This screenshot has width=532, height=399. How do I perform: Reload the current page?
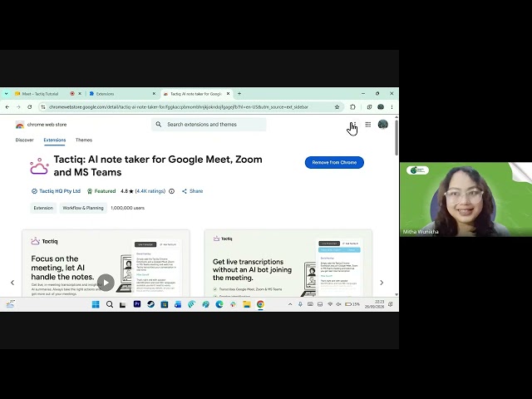coord(30,107)
